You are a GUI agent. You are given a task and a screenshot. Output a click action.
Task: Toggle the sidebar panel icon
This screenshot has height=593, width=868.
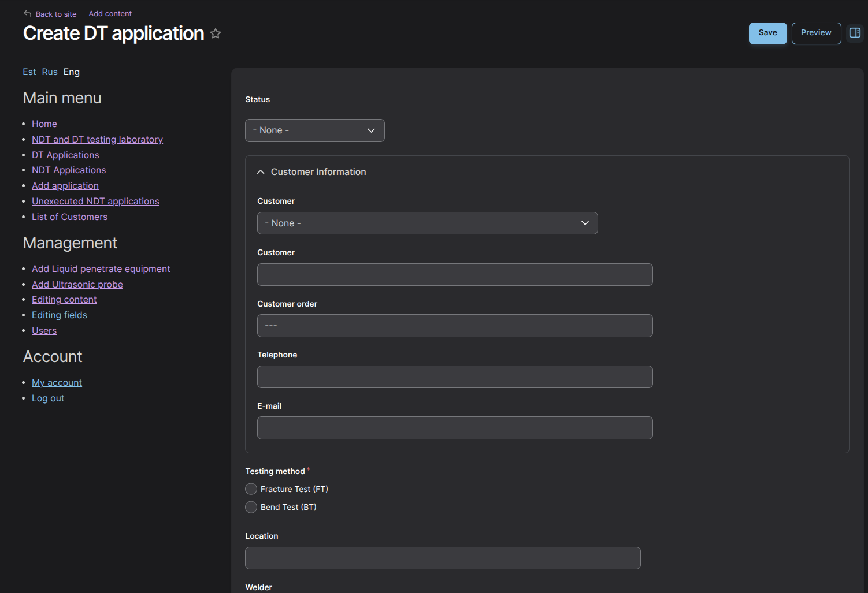click(855, 33)
